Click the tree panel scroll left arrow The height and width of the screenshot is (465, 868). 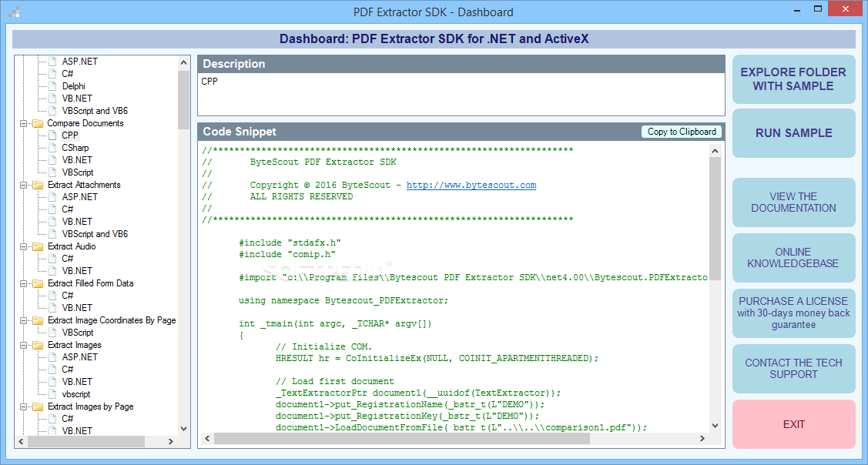pos(21,442)
